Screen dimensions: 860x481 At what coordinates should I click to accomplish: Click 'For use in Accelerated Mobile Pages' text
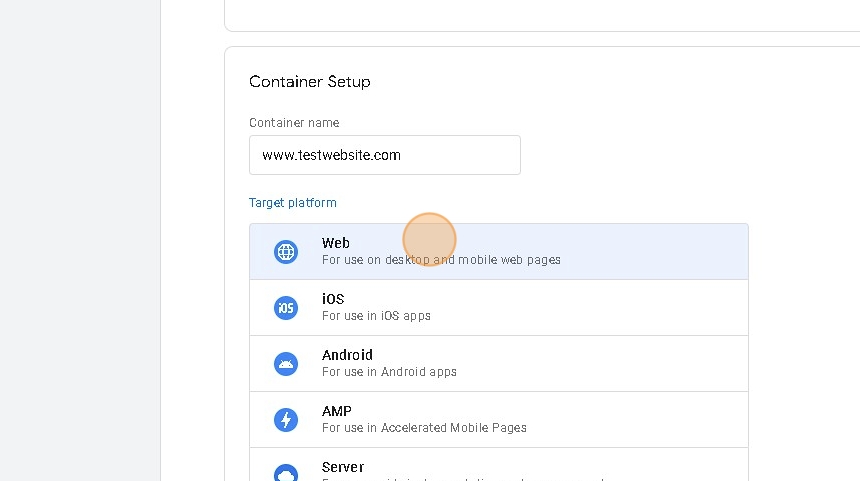424,428
